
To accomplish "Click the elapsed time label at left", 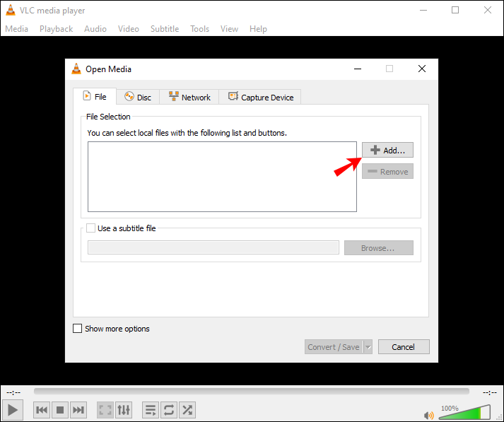I will click(13, 392).
